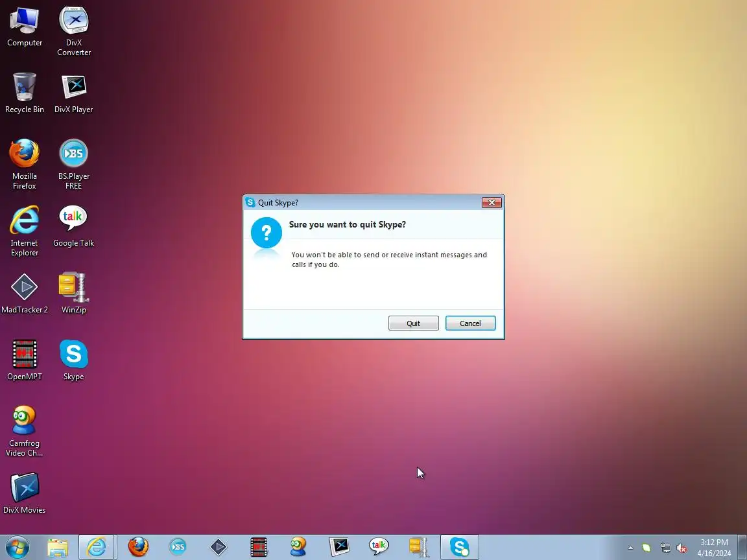
Task: Open Google Talk from the taskbar
Action: coord(379,547)
